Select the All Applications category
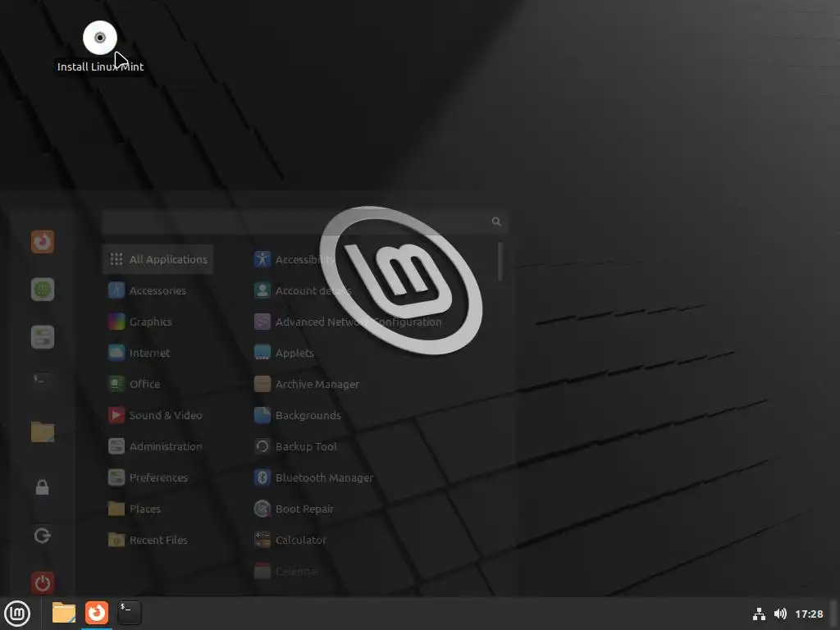This screenshot has width=840, height=630. point(157,259)
